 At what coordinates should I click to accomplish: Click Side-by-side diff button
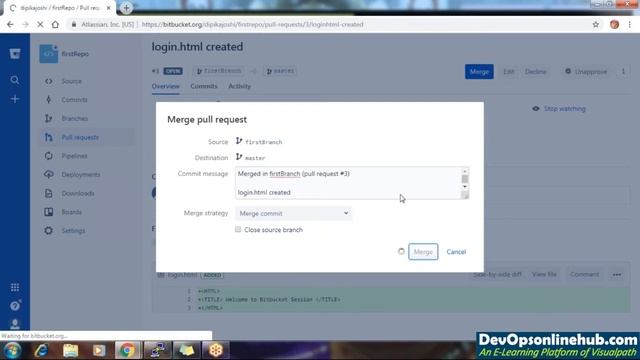[497, 274]
